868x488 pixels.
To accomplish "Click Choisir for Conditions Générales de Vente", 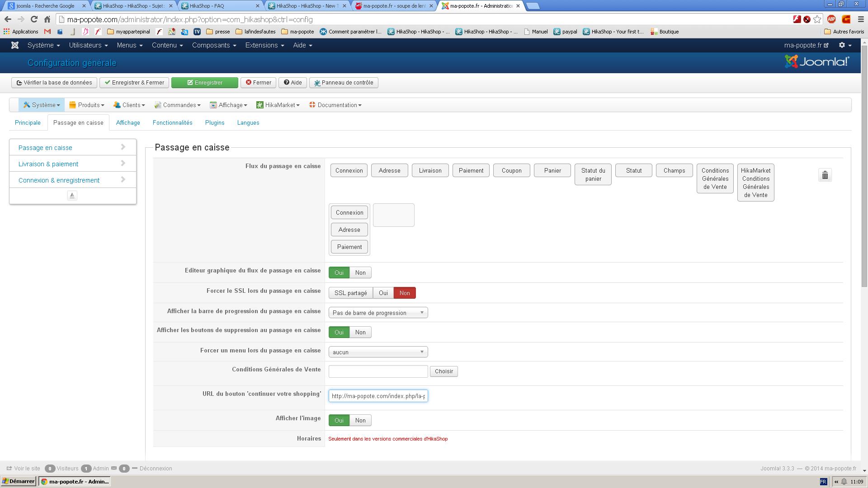I will pyautogui.click(x=443, y=371).
